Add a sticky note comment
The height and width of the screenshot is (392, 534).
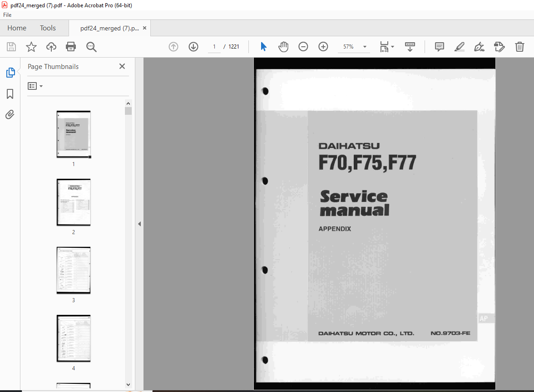point(440,47)
